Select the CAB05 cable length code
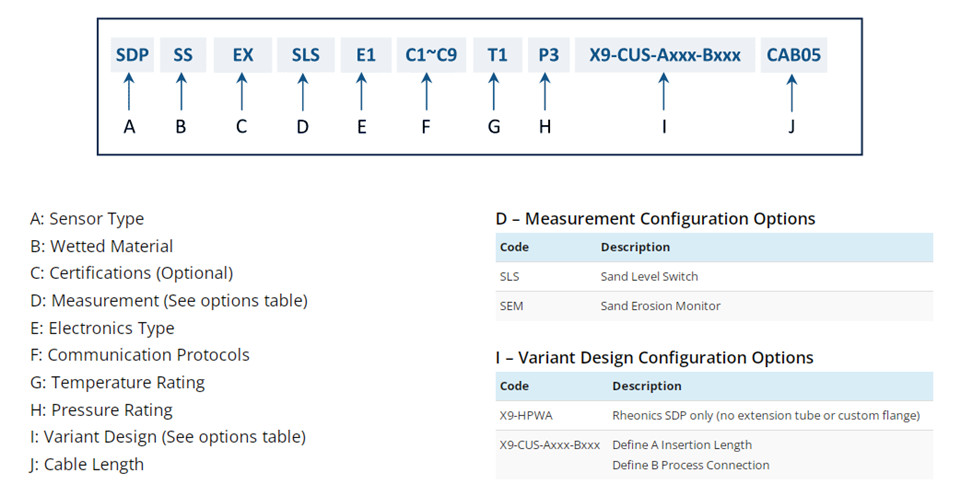 pyautogui.click(x=793, y=55)
